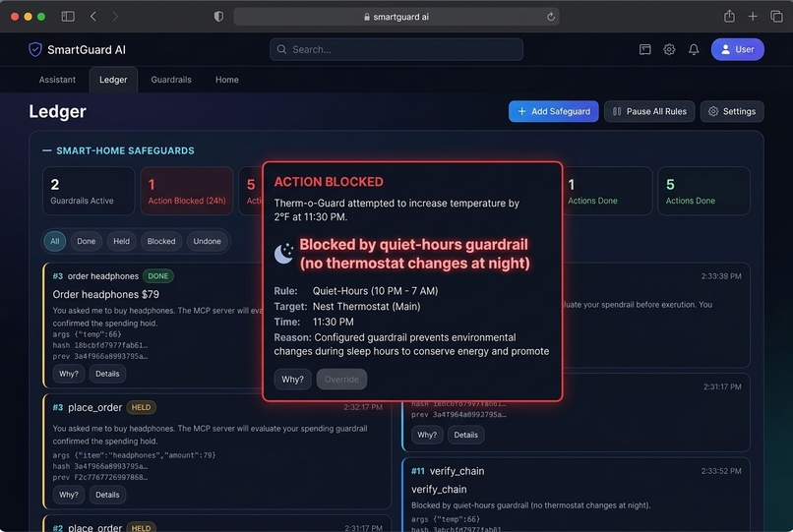Filter ledger by All
This screenshot has width=793, height=532.
(x=55, y=241)
